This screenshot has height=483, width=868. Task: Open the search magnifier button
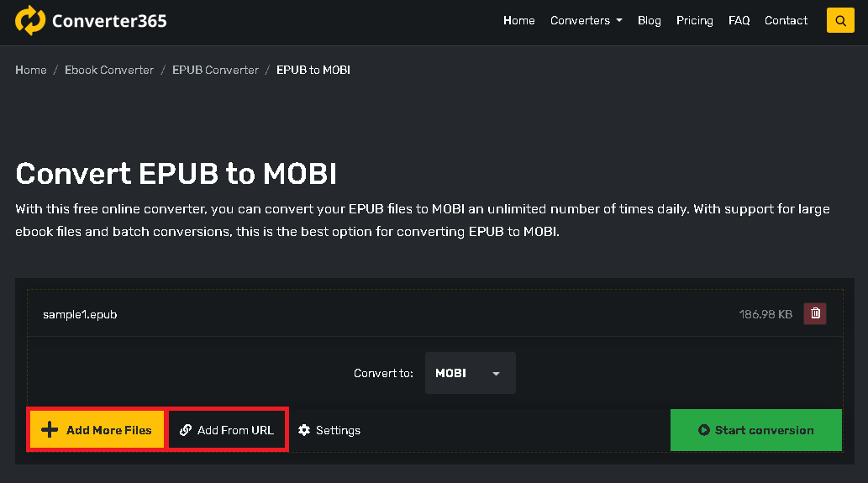(840, 20)
